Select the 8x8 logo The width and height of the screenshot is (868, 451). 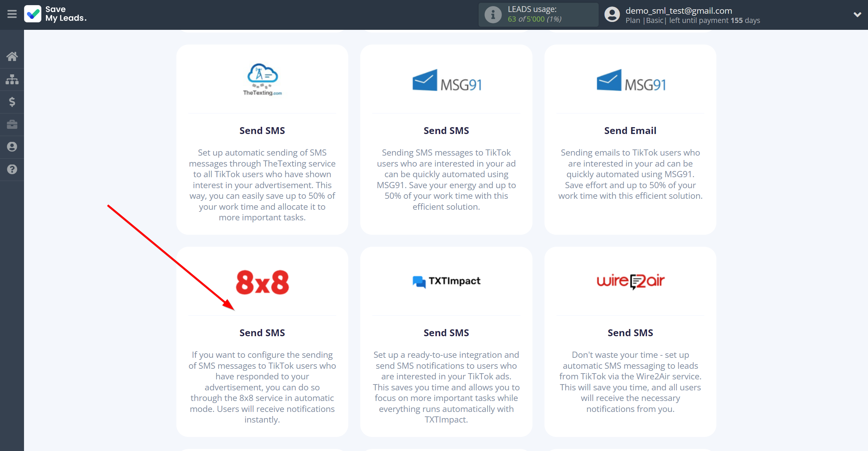(x=262, y=282)
